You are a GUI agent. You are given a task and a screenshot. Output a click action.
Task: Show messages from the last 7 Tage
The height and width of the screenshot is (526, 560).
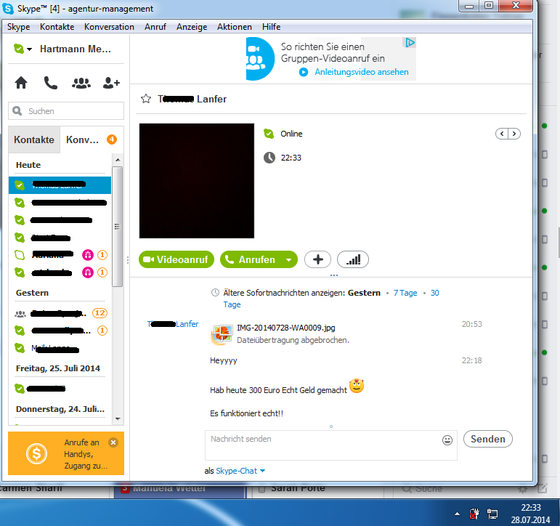[x=405, y=293]
